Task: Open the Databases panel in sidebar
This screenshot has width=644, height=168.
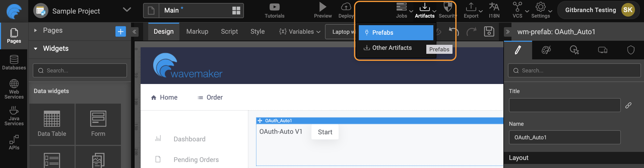Action: (14, 63)
